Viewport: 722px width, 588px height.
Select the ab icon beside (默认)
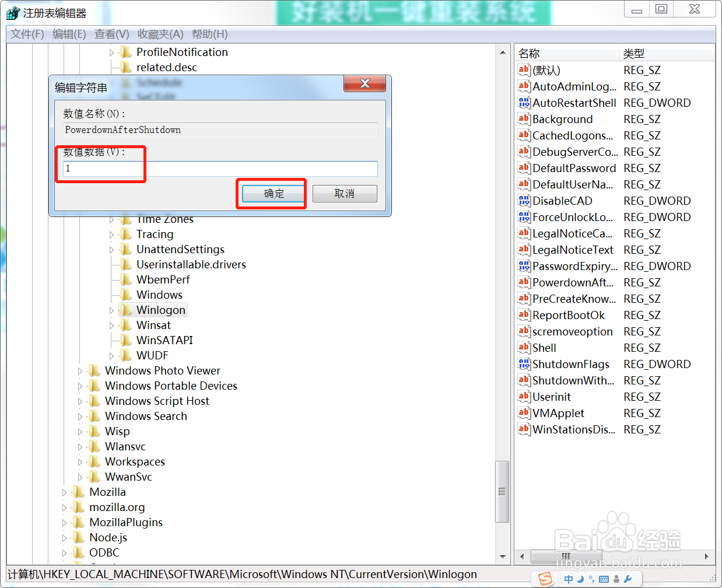click(x=523, y=70)
